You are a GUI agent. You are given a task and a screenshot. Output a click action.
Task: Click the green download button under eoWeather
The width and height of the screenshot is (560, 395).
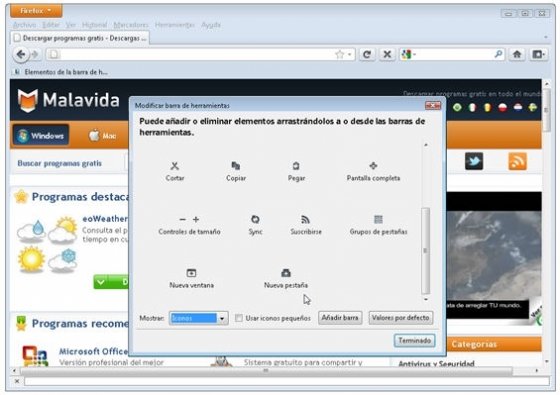click(x=111, y=282)
